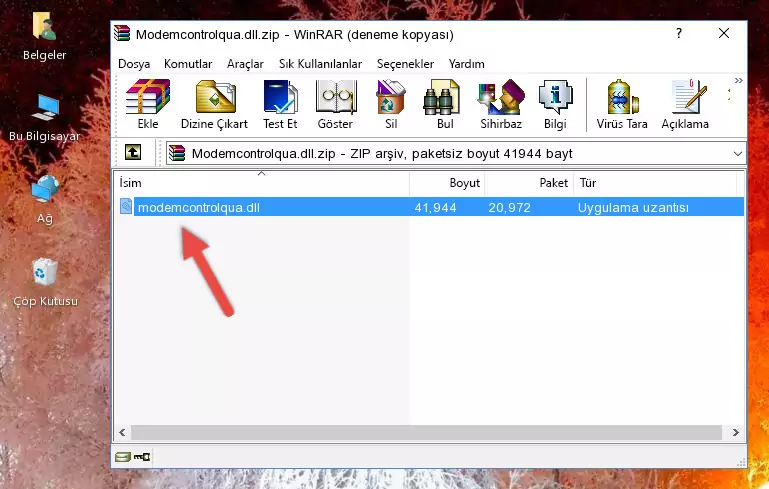Open the Ağ network desktop icon
Image resolution: width=769 pixels, height=489 pixels.
(x=44, y=189)
